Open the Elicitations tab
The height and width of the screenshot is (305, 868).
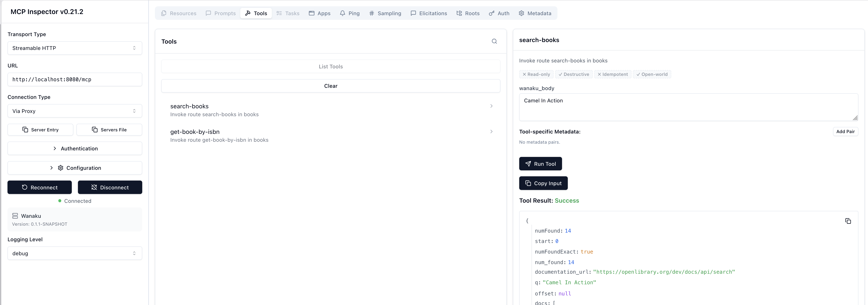(429, 13)
